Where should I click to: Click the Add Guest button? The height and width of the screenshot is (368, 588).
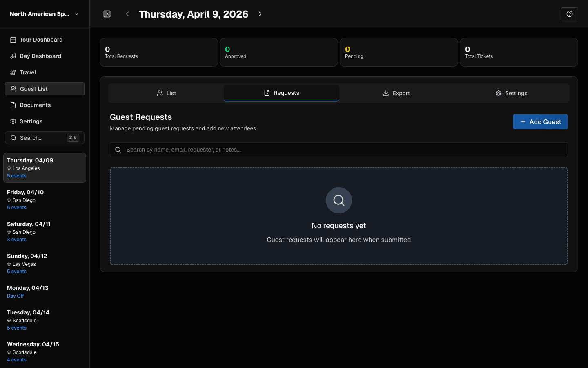tap(540, 122)
